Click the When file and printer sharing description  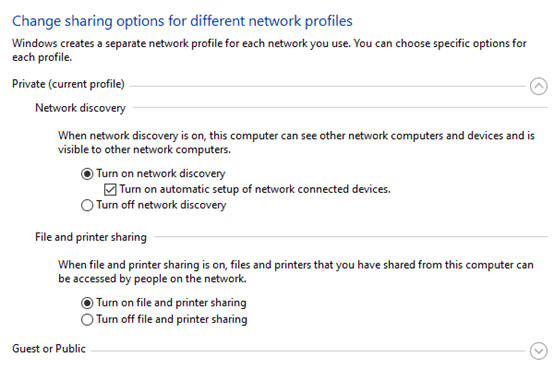point(296,272)
